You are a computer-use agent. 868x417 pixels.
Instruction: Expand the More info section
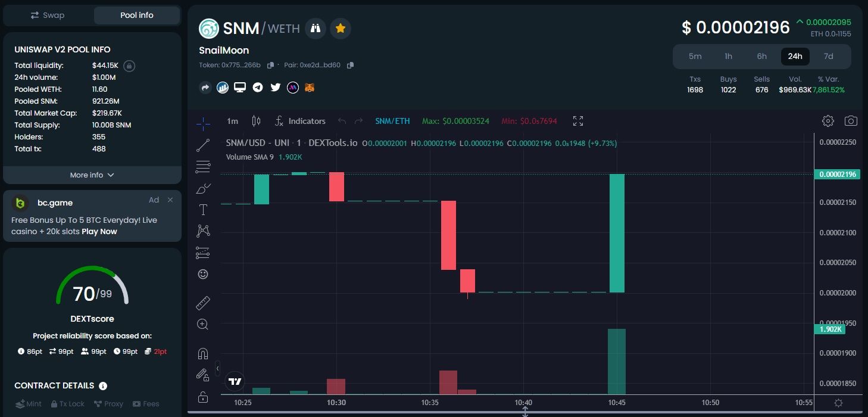click(x=92, y=175)
